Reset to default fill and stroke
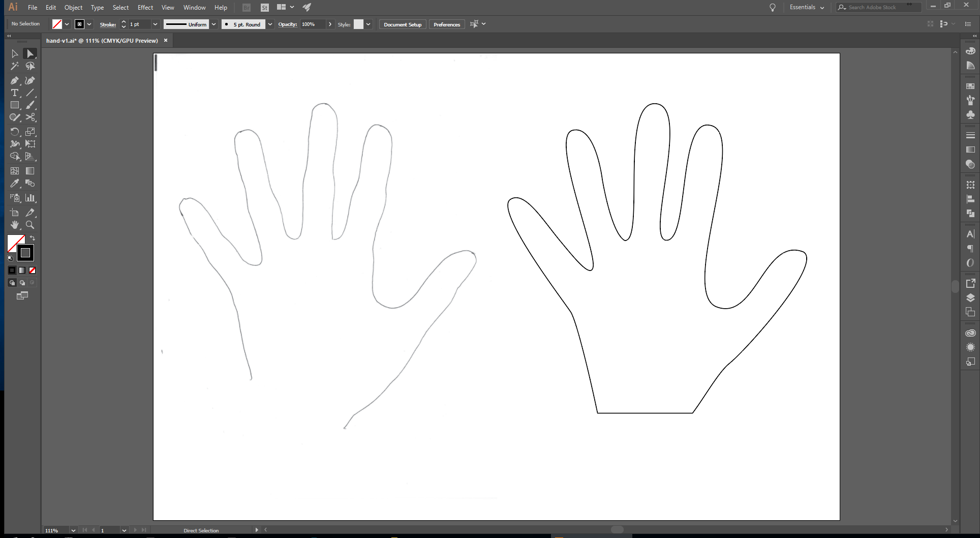The height and width of the screenshot is (538, 980). pyautogui.click(x=10, y=258)
